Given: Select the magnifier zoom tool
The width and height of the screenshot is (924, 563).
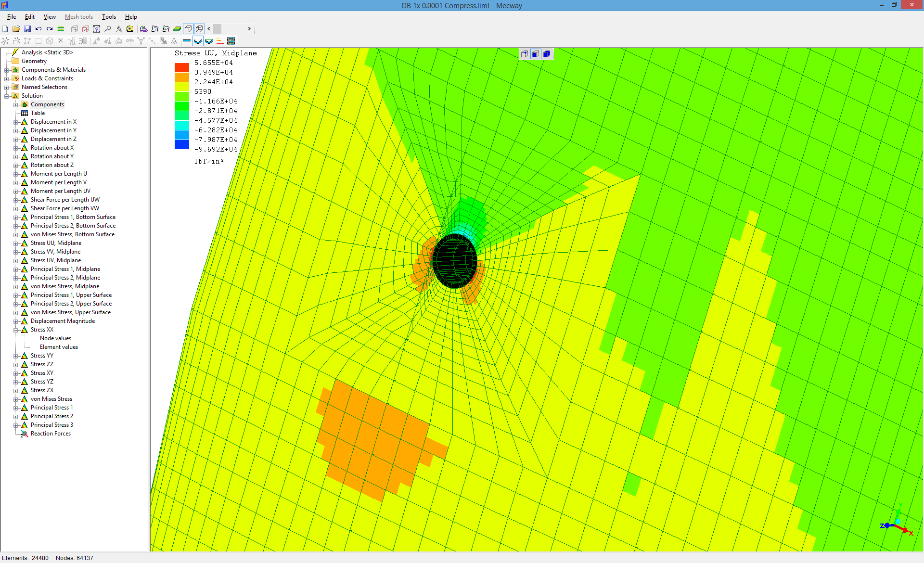Looking at the screenshot, I should pos(108,29).
